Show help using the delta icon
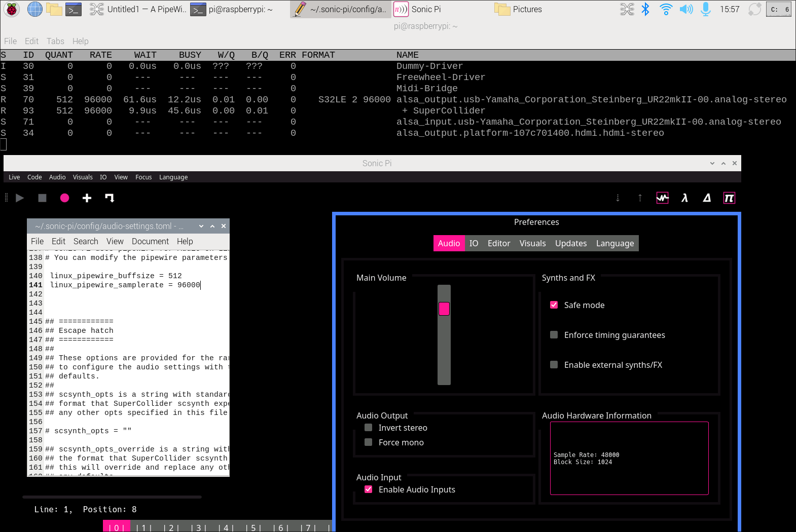The image size is (796, 532). [x=707, y=198]
